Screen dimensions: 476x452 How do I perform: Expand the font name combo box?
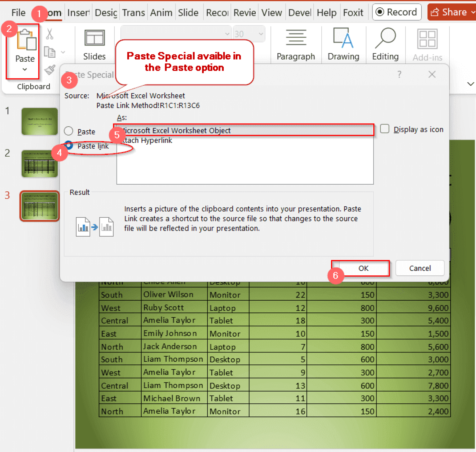pyautogui.click(x=227, y=34)
